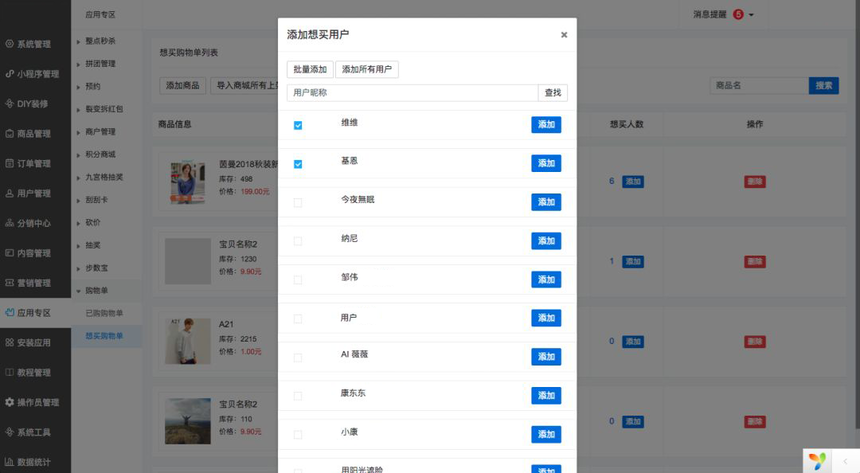Uncheck the checkbox for user 维维
The image size is (860, 473).
pos(298,125)
